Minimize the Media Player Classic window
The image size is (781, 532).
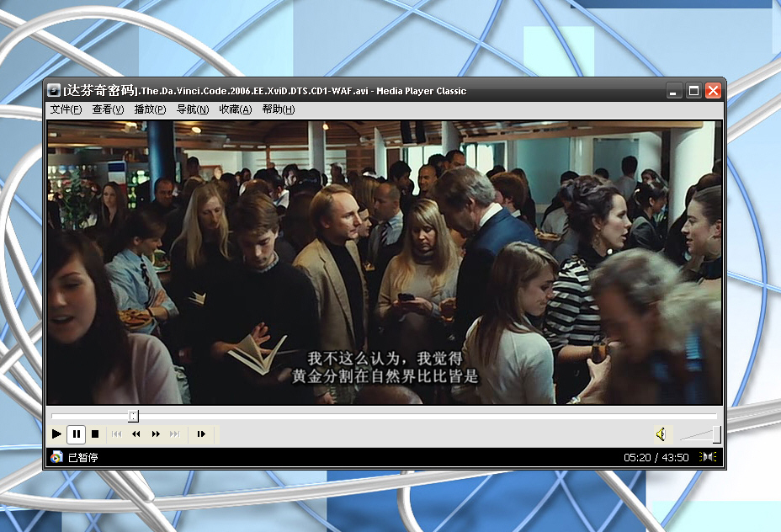[x=673, y=91]
